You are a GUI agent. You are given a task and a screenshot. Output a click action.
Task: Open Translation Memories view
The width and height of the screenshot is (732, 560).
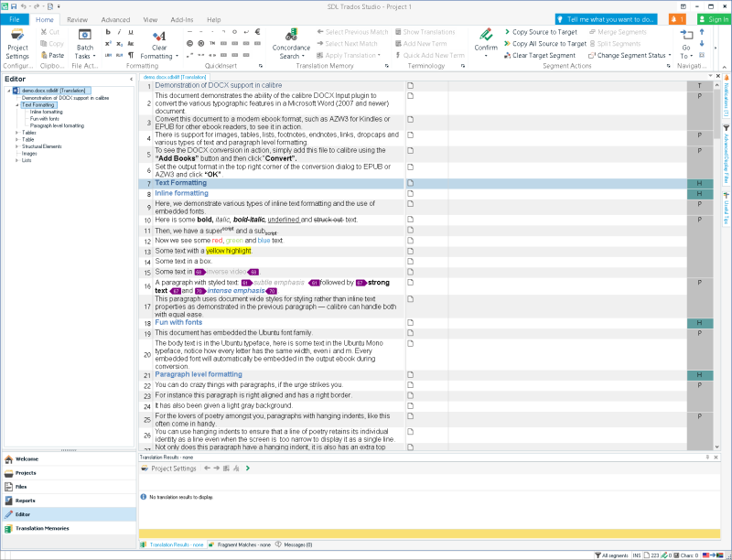point(70,528)
